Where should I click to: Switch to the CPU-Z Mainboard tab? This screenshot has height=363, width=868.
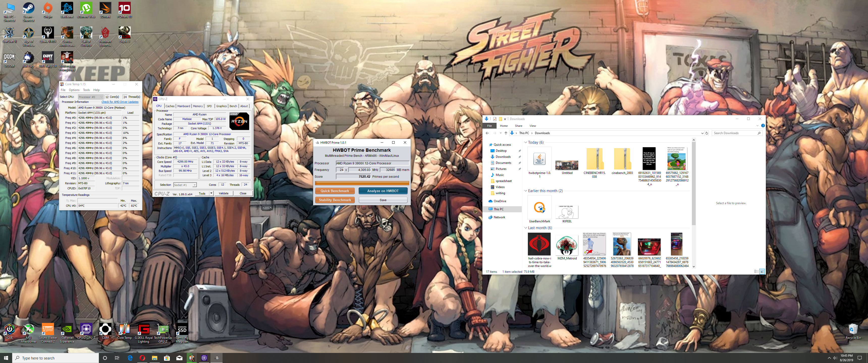184,106
